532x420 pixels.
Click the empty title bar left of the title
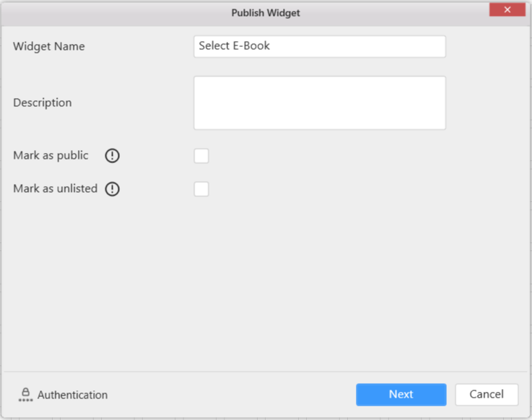coord(108,12)
